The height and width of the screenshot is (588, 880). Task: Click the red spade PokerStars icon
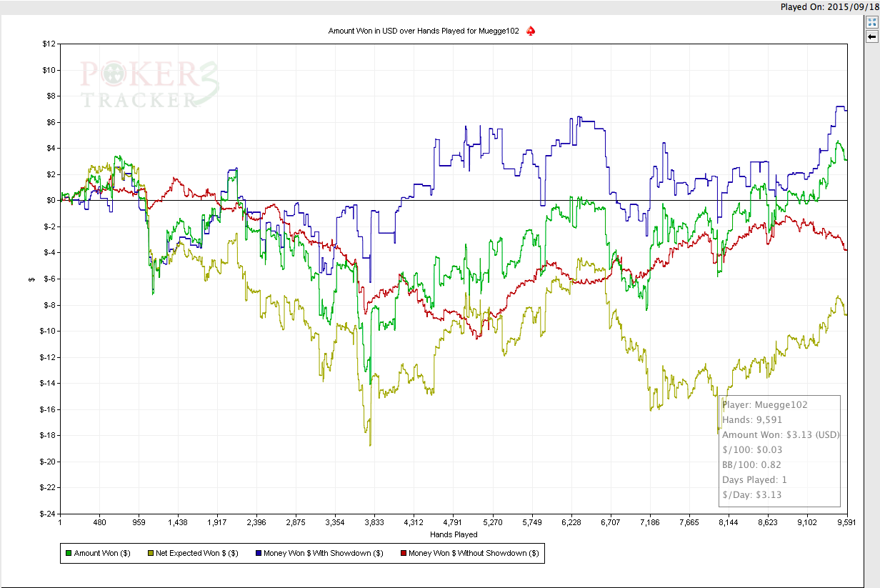point(531,31)
